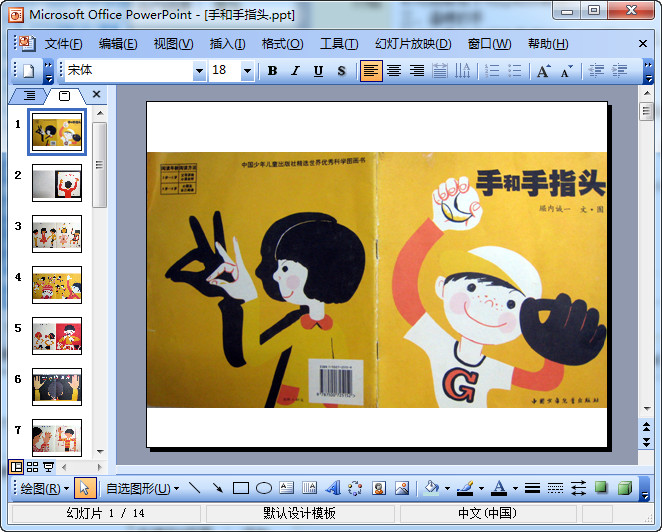Set right text alignment
This screenshot has height=532, width=662.
[417, 71]
